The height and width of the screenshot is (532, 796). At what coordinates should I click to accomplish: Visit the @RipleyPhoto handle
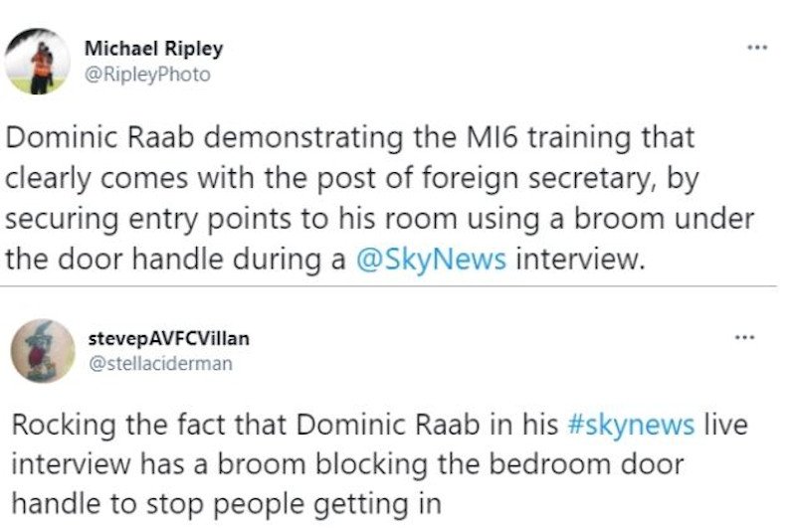point(147,75)
